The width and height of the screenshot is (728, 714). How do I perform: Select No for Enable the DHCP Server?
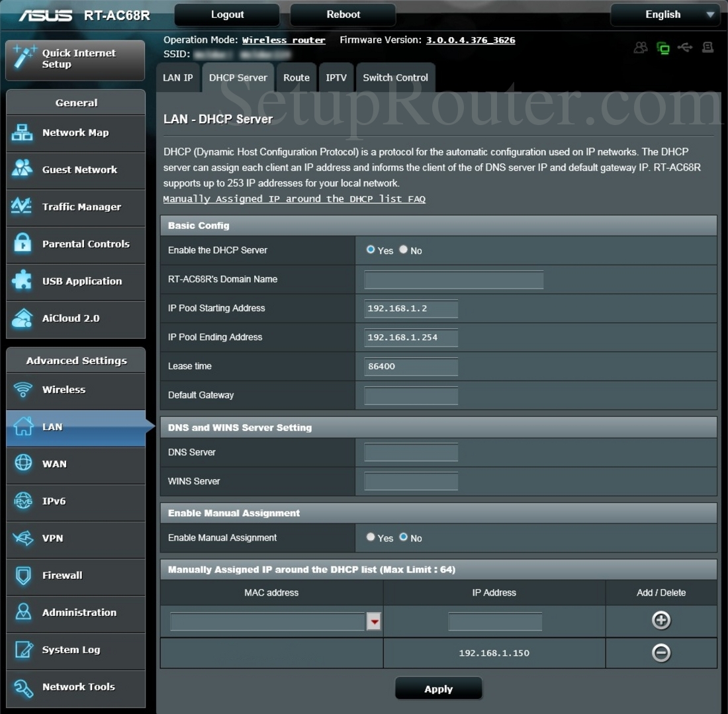pyautogui.click(x=404, y=249)
